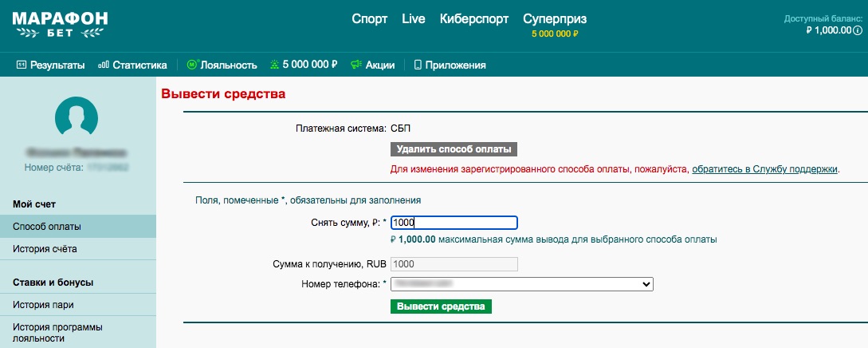Image resolution: width=868 pixels, height=348 pixels.
Task: Open the Live section
Action: click(x=414, y=19)
